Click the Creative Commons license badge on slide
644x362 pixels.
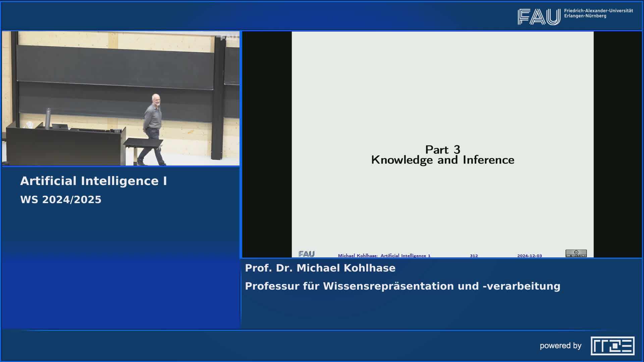click(x=576, y=253)
